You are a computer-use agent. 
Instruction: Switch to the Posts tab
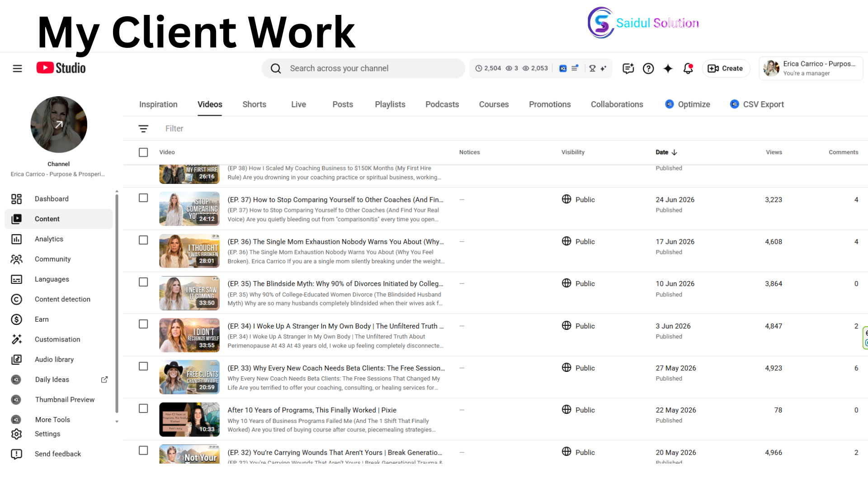point(343,104)
